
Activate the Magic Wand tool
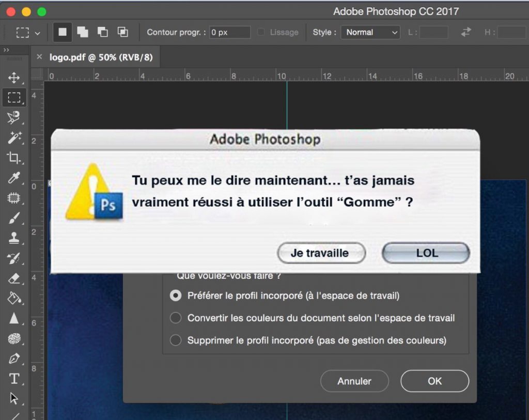click(14, 137)
